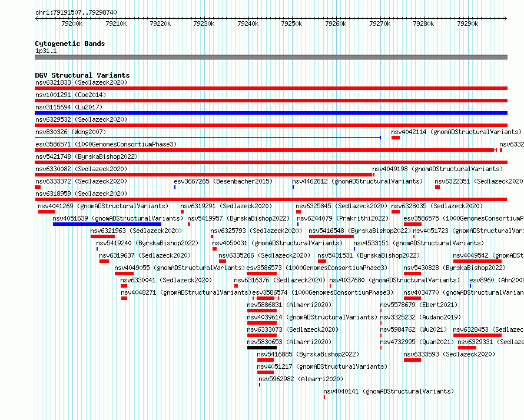Click nsv5421748 (ByrskaBishop2022) label

(x=87, y=156)
